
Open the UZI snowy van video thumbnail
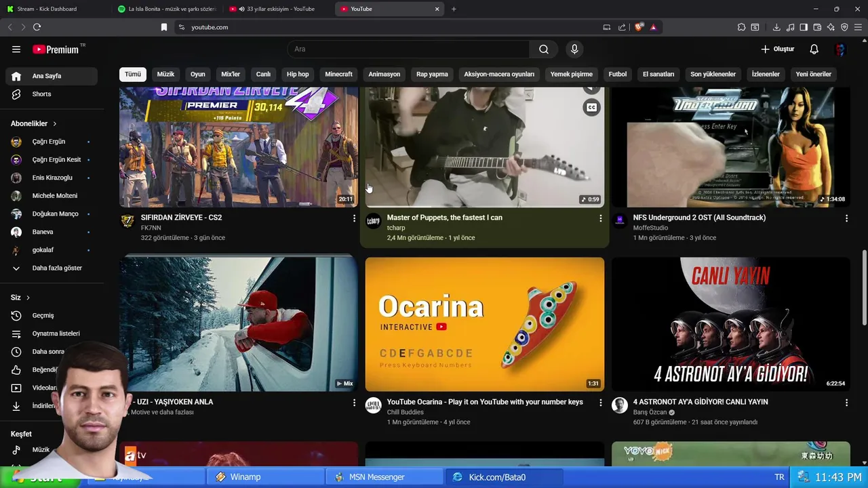click(239, 324)
